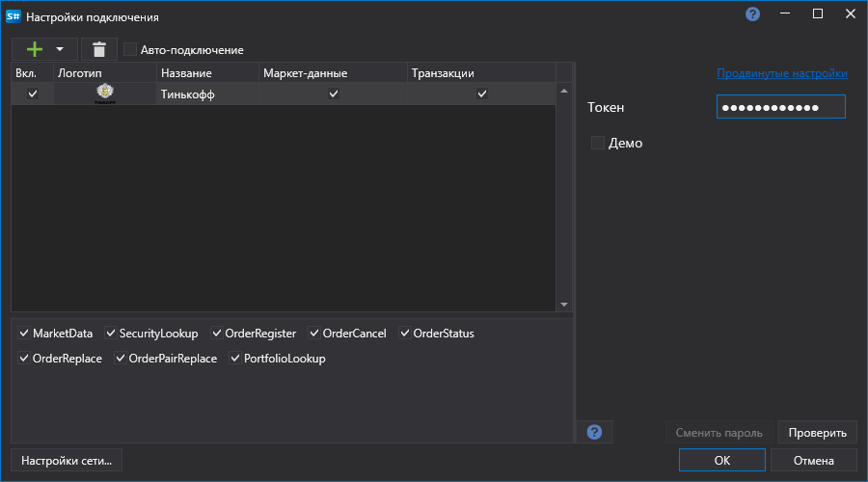This screenshot has height=482, width=868.
Task: Toggle Транзакции checkbox for Тинькофф
Action: point(481,94)
